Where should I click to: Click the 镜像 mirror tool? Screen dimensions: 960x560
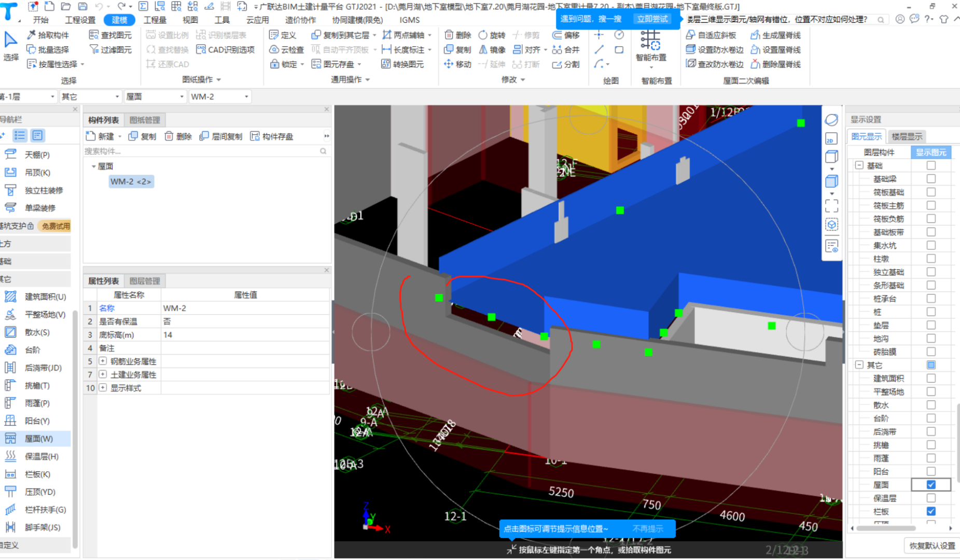[x=492, y=49]
